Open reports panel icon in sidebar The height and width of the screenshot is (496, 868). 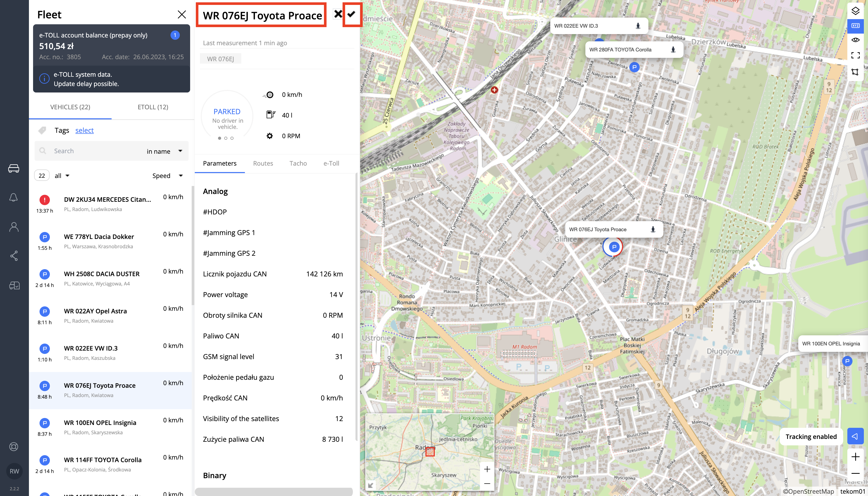14,285
